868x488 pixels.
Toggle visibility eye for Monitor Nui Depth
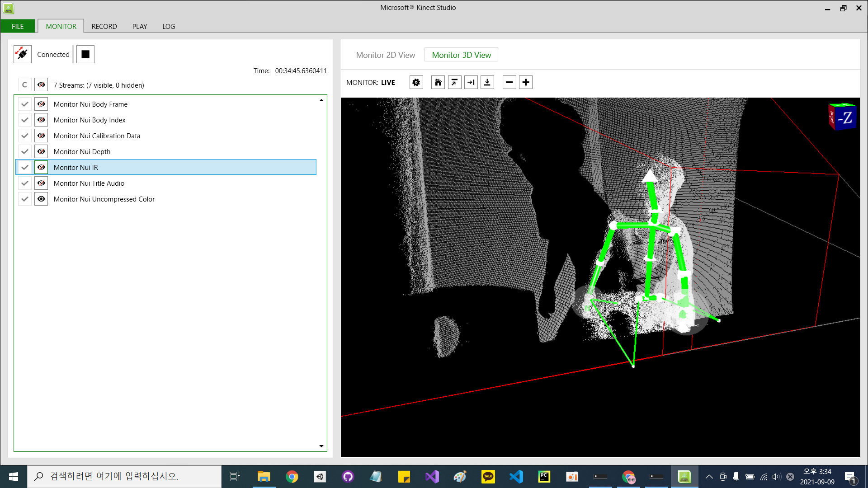click(41, 151)
